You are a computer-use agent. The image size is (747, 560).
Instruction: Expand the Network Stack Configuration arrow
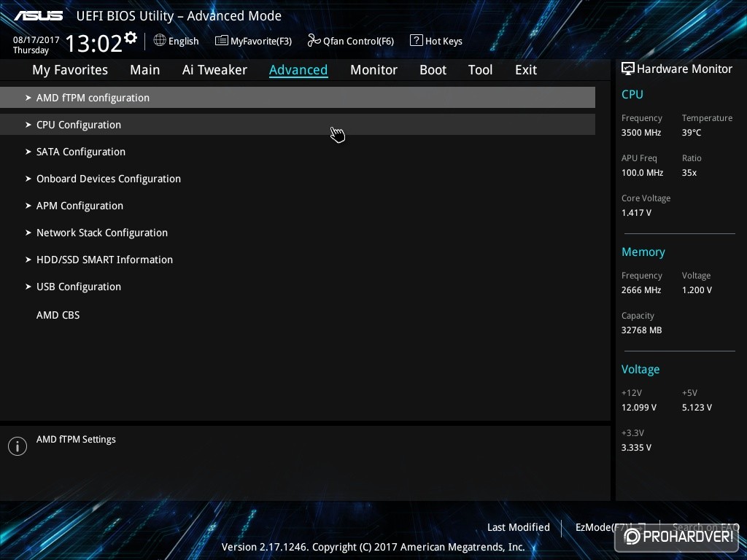[x=28, y=233]
